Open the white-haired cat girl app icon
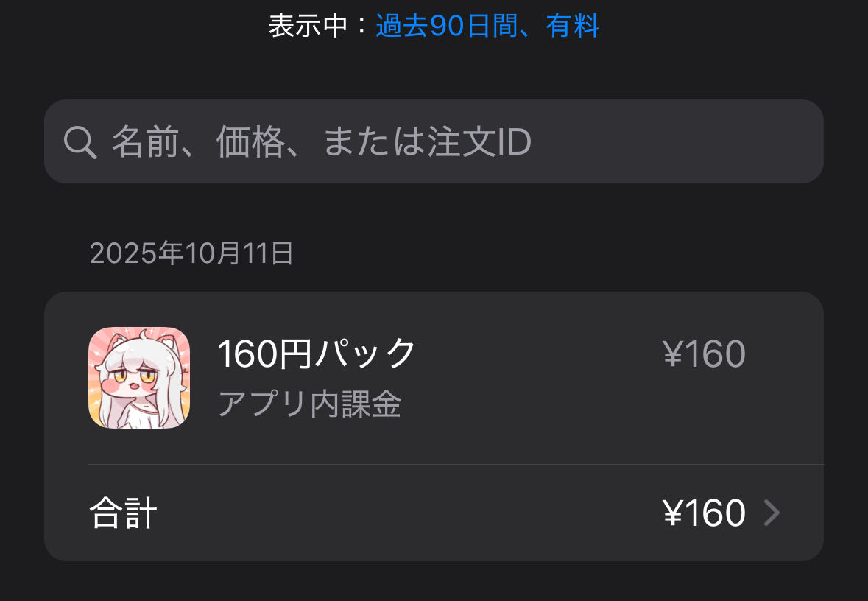Screen dimensions: 868x601 pos(139,378)
